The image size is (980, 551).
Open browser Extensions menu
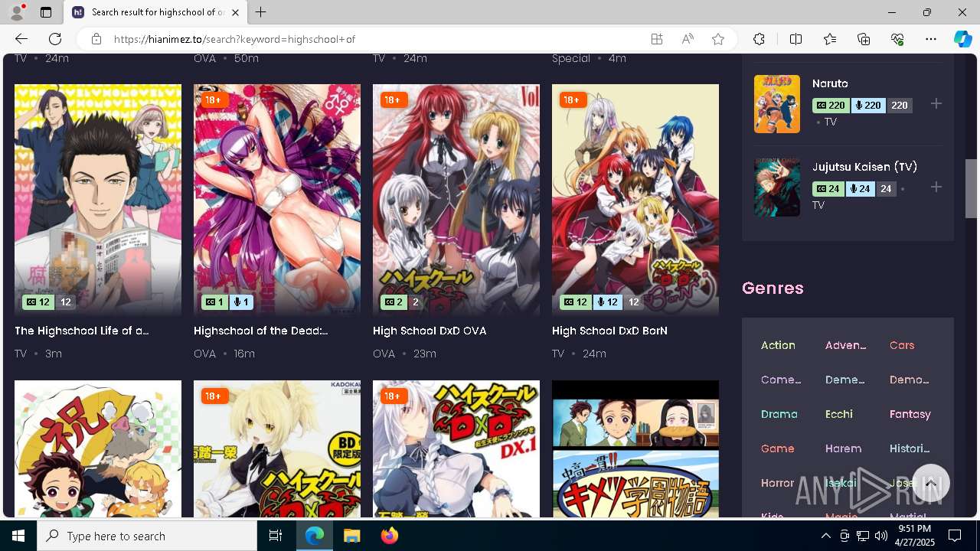pyautogui.click(x=759, y=39)
